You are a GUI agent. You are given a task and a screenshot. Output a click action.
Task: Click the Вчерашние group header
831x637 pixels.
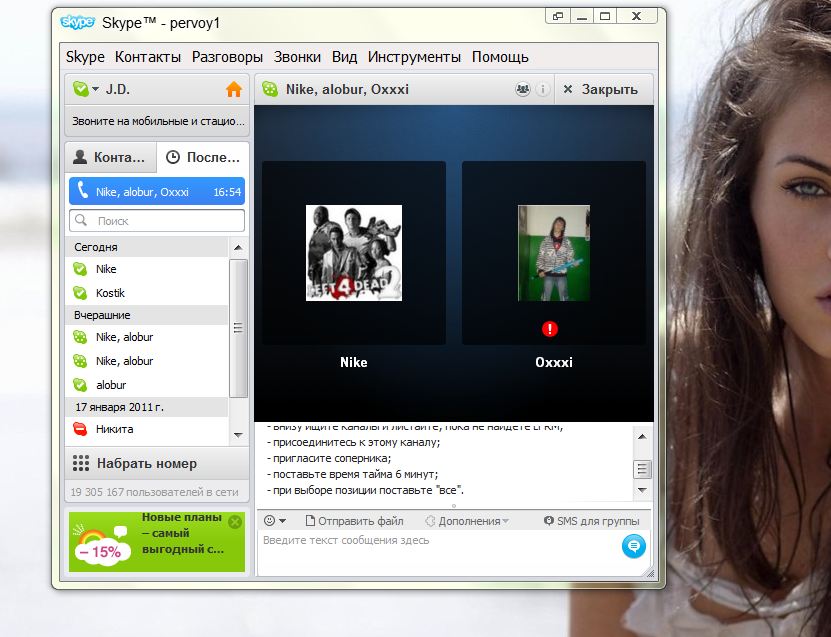(147, 315)
